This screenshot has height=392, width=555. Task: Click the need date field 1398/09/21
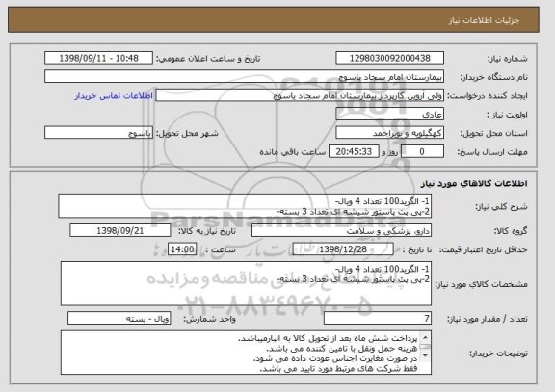pos(120,230)
